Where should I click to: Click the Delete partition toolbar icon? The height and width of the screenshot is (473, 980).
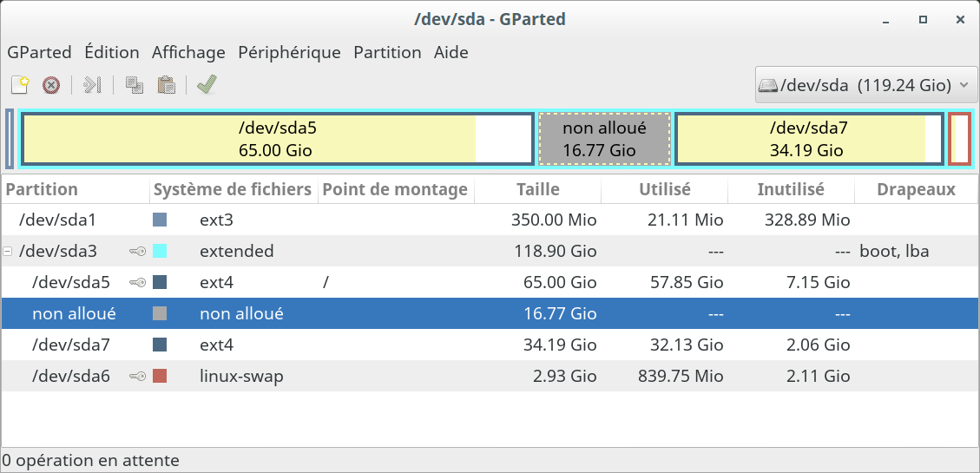pos(51,84)
